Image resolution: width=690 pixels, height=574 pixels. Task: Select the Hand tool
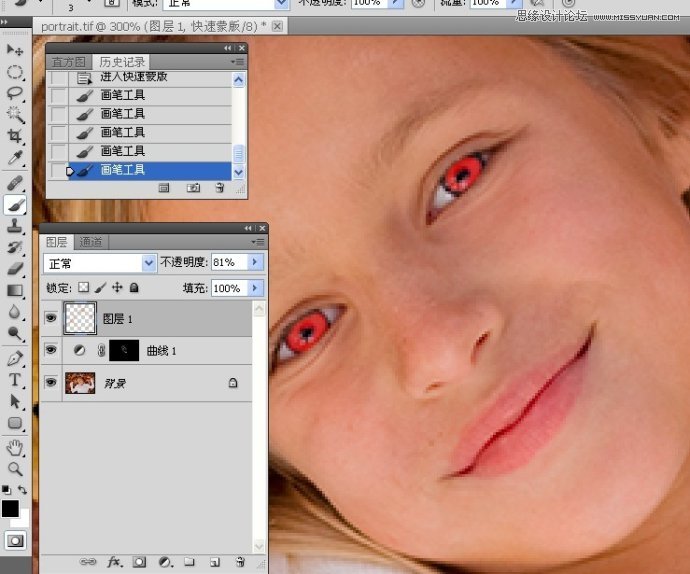15,447
